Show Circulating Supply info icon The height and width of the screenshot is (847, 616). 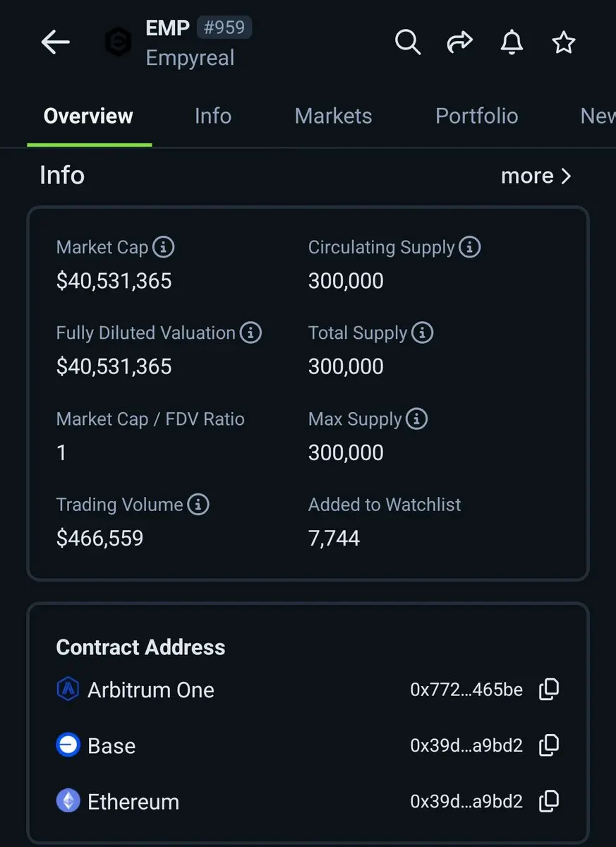(x=469, y=247)
